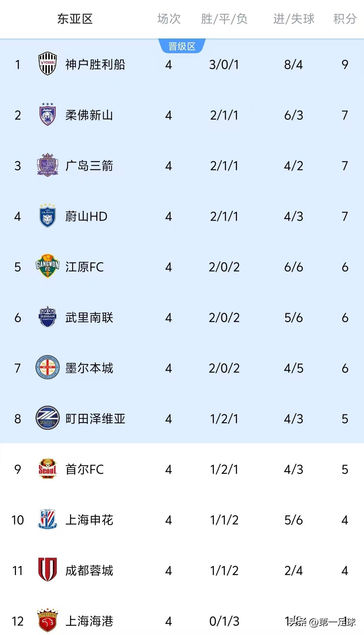Tap the Shanghai Shenhua crest
Image resolution: width=364 pixels, height=635 pixels.
47,520
